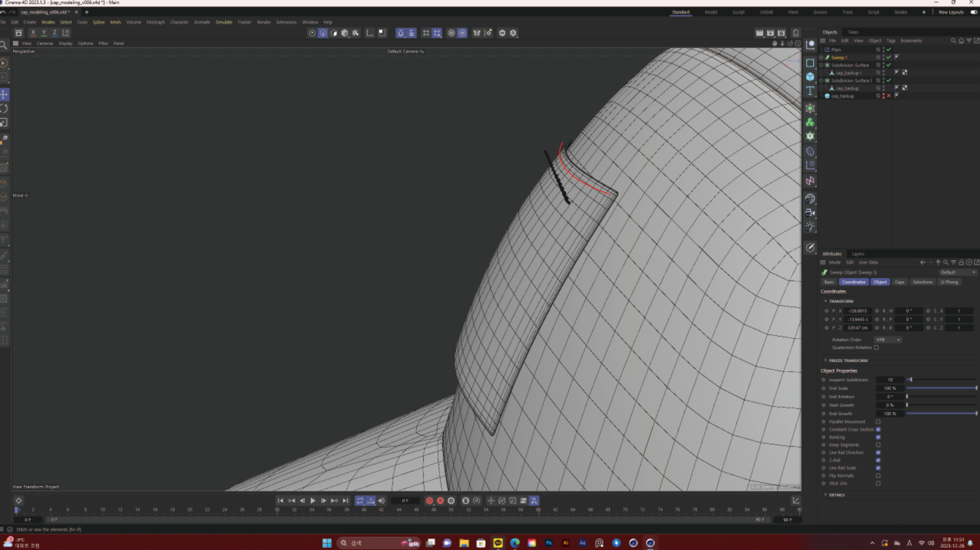Open the Simulate menu
This screenshot has height=550, width=980.
click(x=224, y=22)
